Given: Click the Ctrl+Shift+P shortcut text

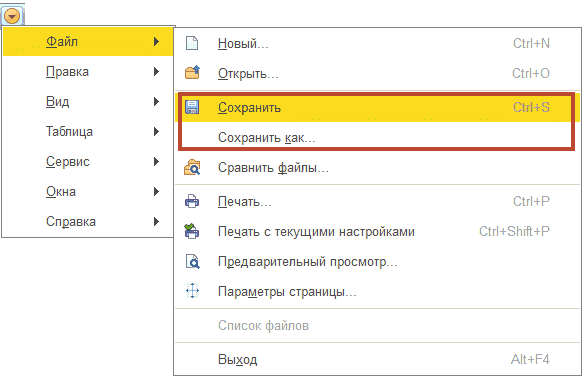Looking at the screenshot, I should tap(514, 231).
